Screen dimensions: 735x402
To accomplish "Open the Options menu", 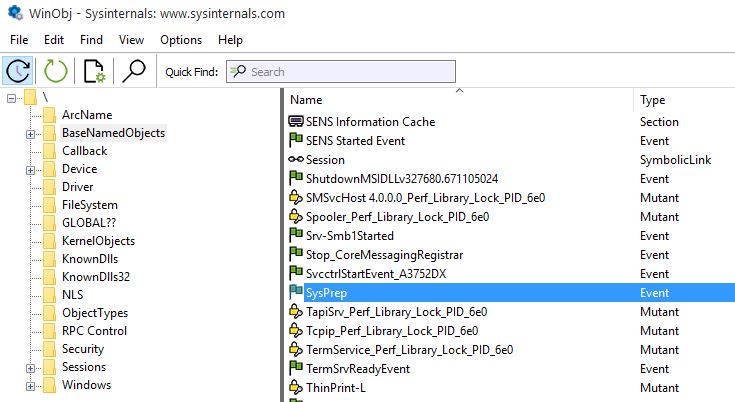I will pyautogui.click(x=180, y=40).
